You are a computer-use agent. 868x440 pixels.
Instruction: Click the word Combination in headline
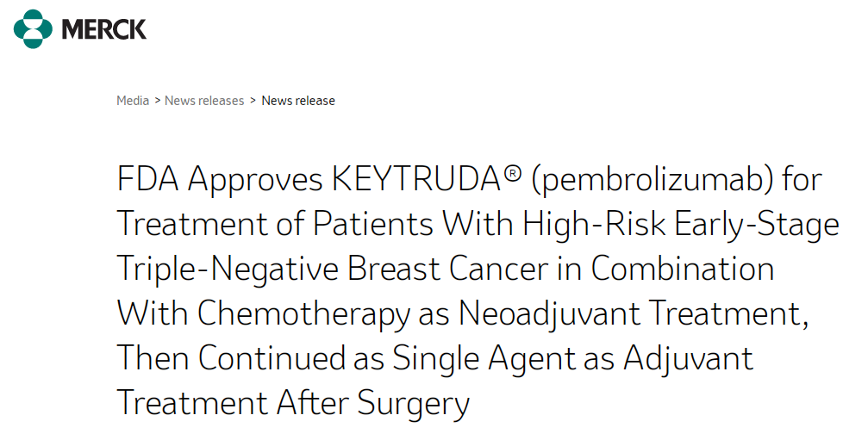click(x=682, y=270)
